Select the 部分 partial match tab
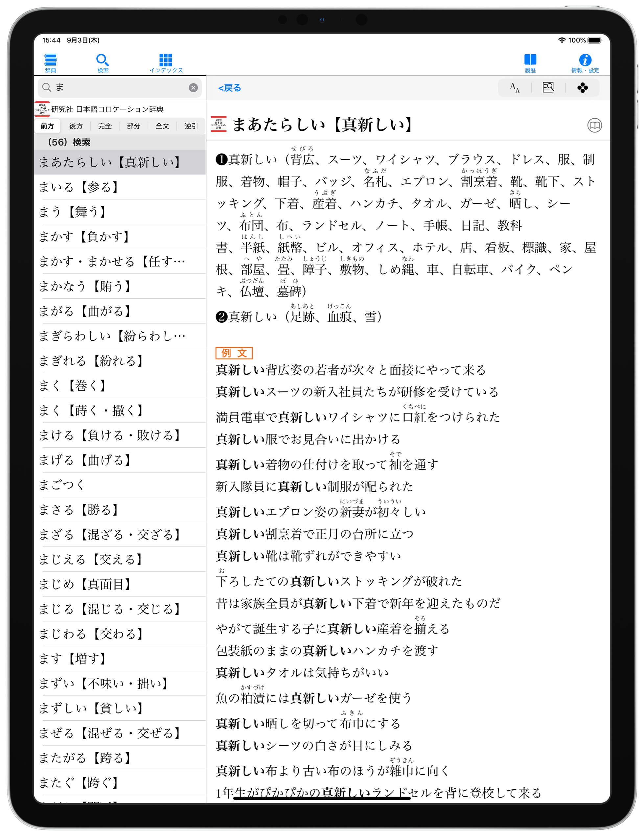644x837 pixels. click(x=133, y=126)
